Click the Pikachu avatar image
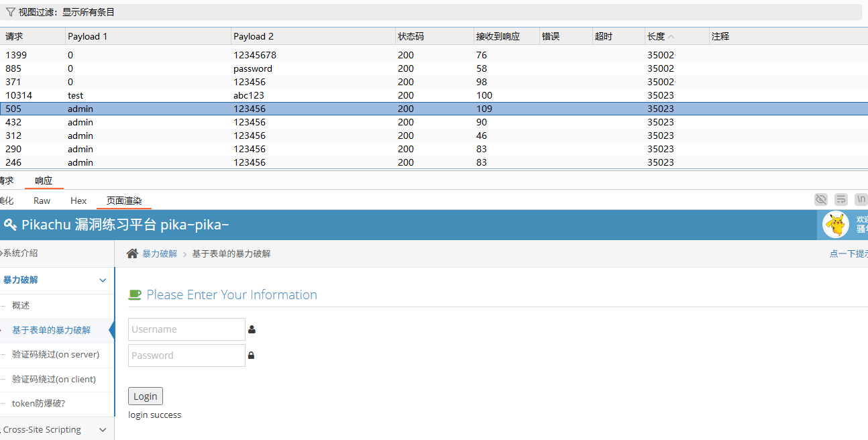This screenshot has height=440, width=868. 836,225
